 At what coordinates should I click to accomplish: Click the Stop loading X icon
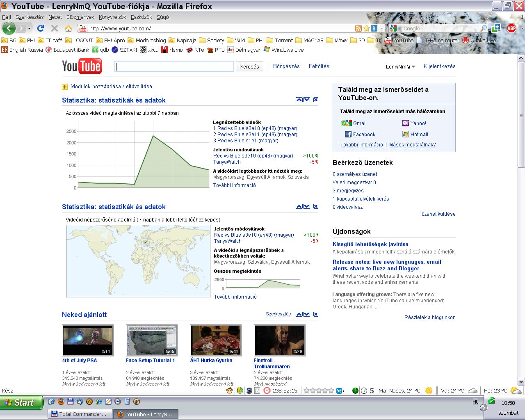pyautogui.click(x=54, y=28)
